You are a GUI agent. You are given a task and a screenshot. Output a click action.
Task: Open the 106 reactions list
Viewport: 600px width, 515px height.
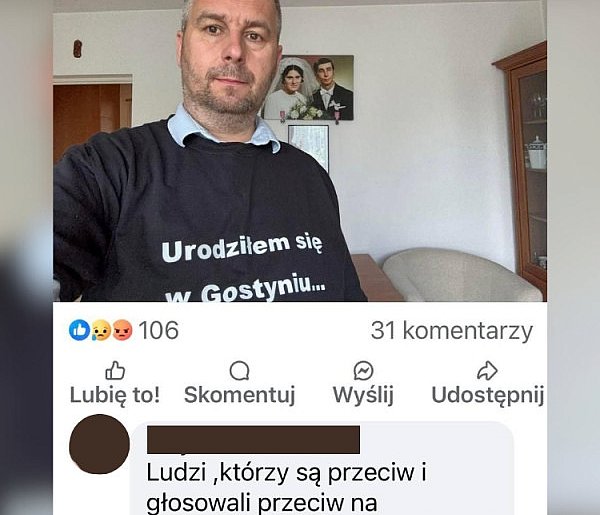click(158, 330)
